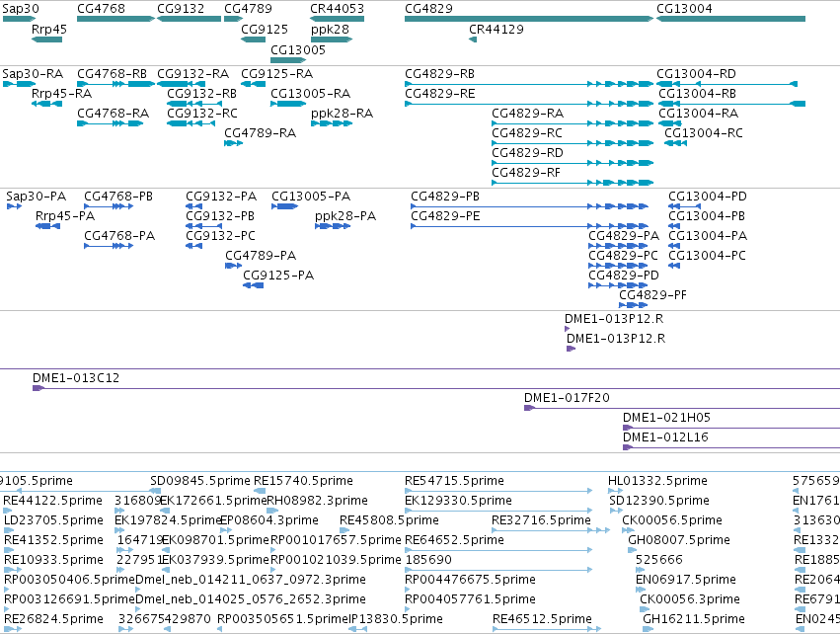Click EST RE44122.5prime label

coord(53,501)
